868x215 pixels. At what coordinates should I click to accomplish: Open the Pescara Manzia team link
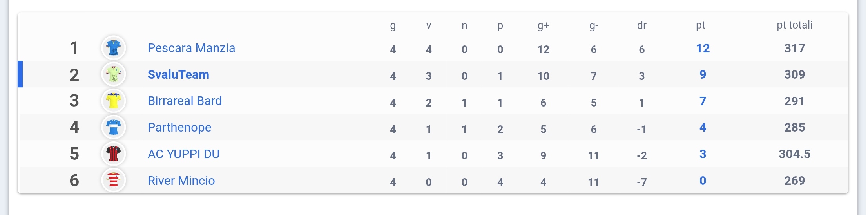pyautogui.click(x=191, y=48)
